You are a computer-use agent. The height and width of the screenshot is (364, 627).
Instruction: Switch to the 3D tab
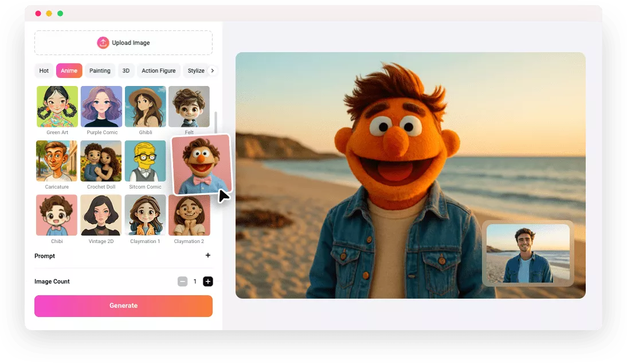pos(126,71)
